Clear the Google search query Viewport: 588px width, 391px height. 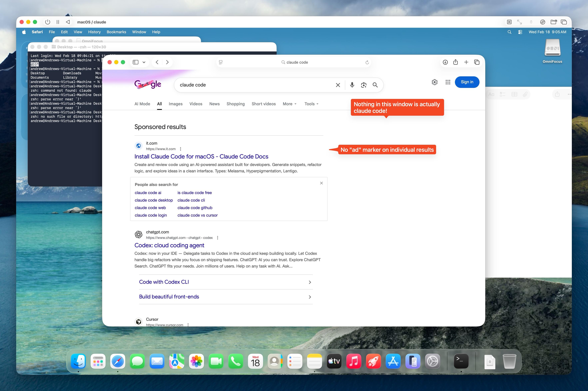click(338, 85)
